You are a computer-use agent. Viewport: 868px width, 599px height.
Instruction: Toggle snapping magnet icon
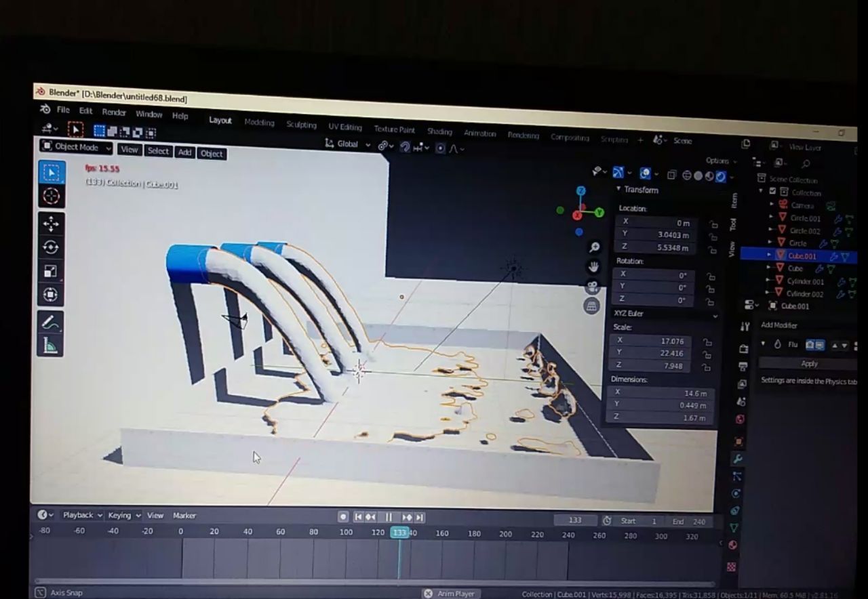(x=405, y=146)
